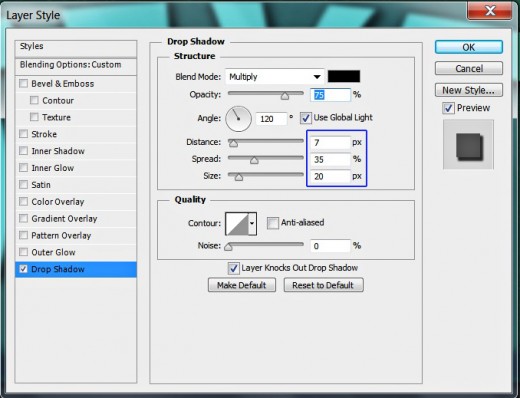520x398 pixels.
Task: Enable the Gradient Overlay checkbox
Action: click(23, 218)
